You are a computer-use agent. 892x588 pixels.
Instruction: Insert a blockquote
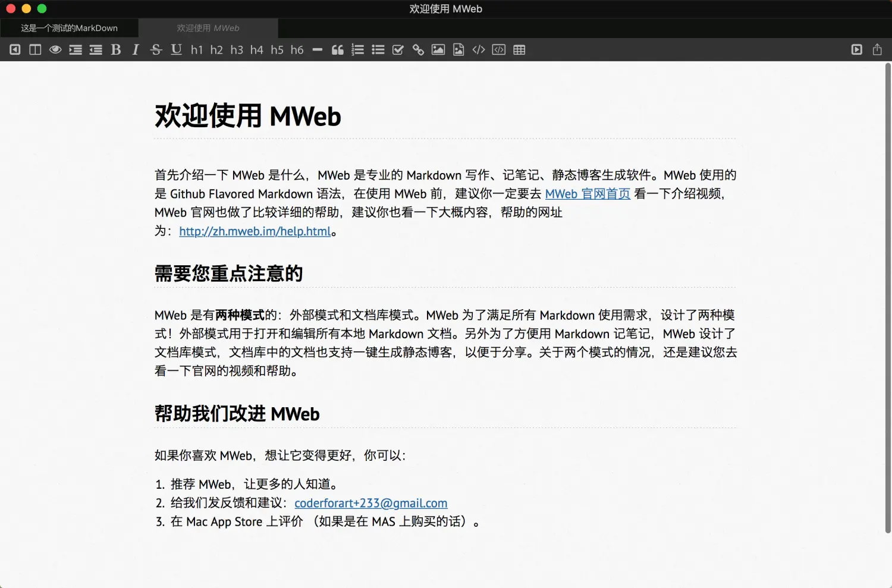tap(338, 50)
